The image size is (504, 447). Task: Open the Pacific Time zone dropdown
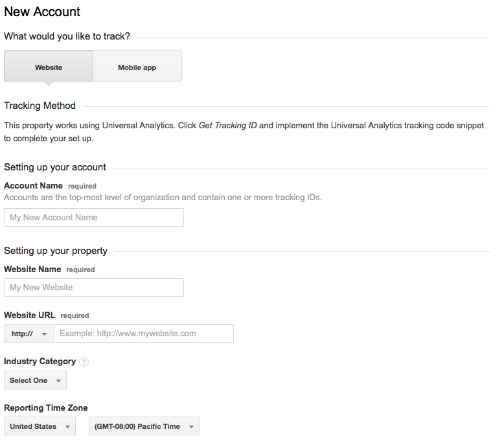144,426
